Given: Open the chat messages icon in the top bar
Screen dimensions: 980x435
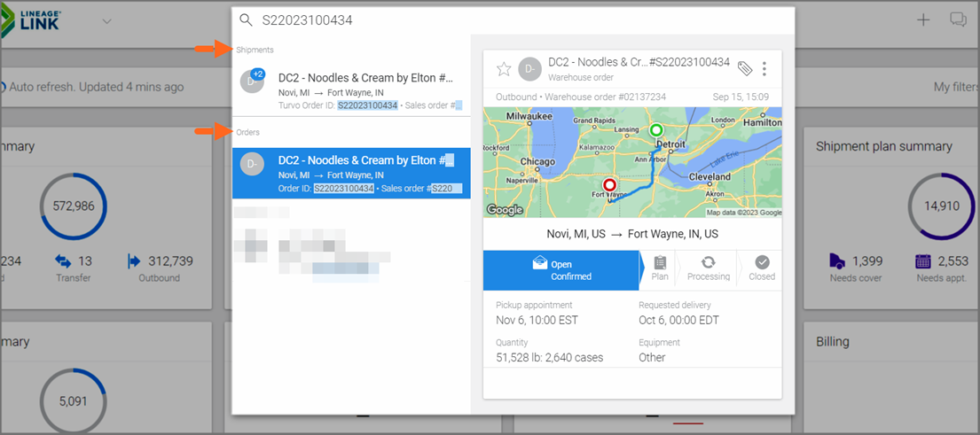Looking at the screenshot, I should tap(958, 20).
